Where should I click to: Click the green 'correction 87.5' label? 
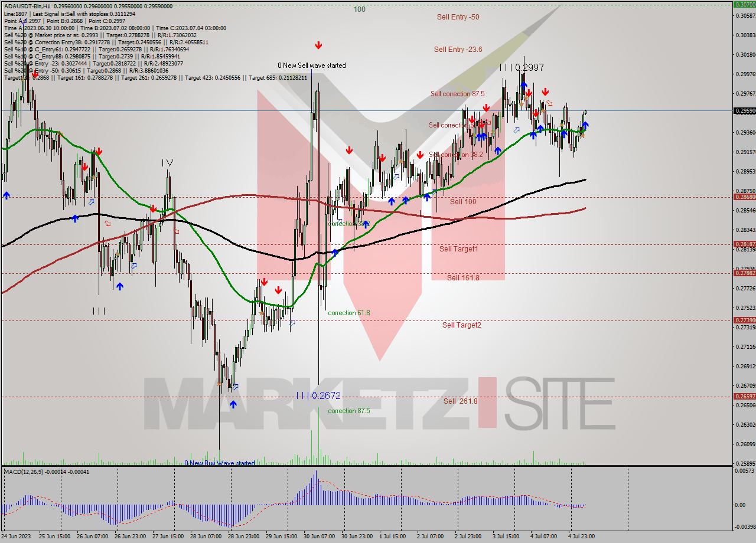(349, 411)
